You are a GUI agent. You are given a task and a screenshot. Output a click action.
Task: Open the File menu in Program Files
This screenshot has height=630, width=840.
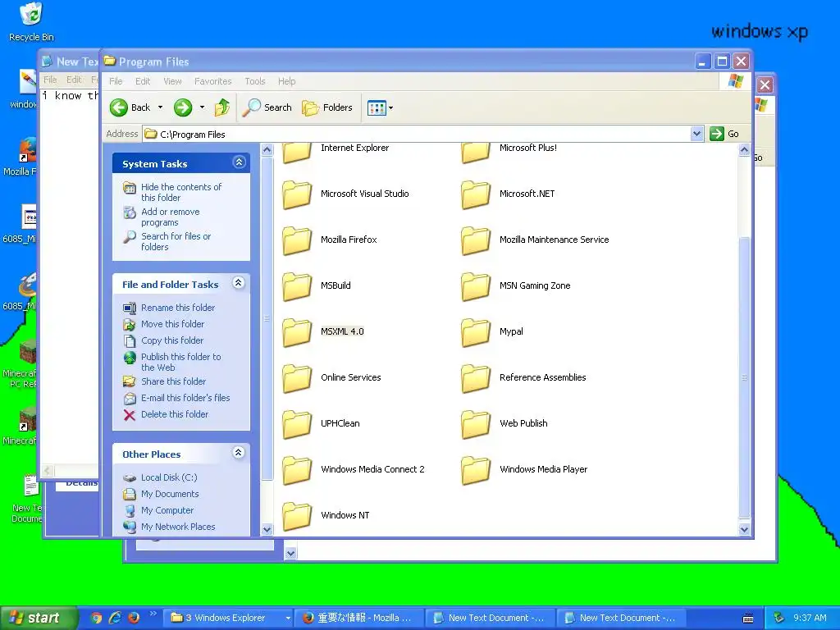[x=116, y=81]
